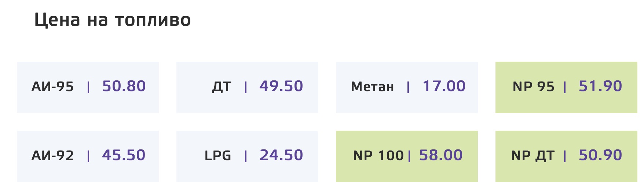Click the green NP 95 tile
The height and width of the screenshot is (196, 644).
[566, 87]
